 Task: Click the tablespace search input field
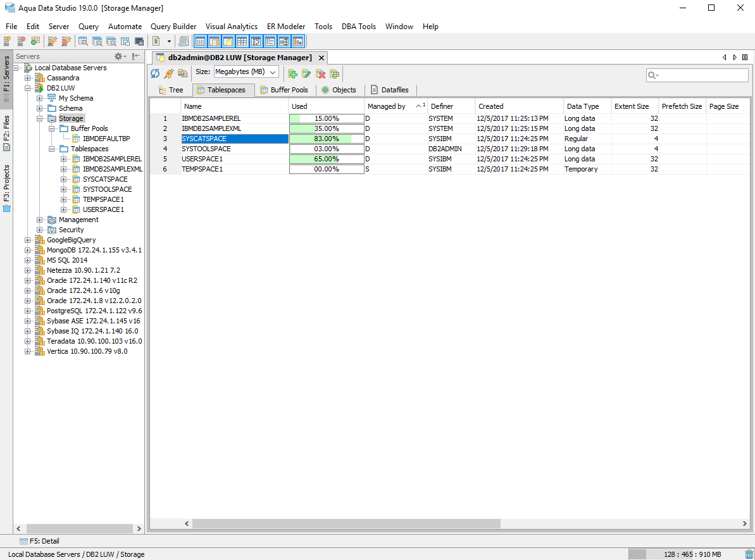tap(697, 75)
